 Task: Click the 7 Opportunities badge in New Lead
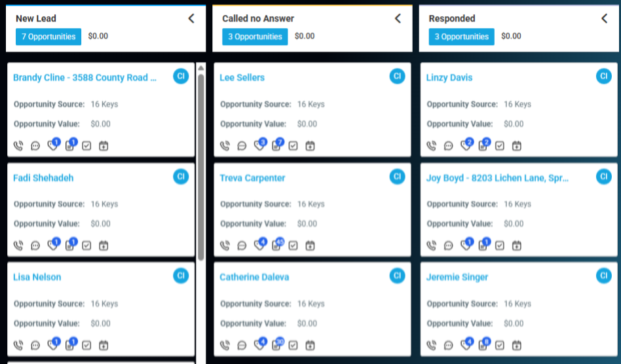tap(48, 37)
